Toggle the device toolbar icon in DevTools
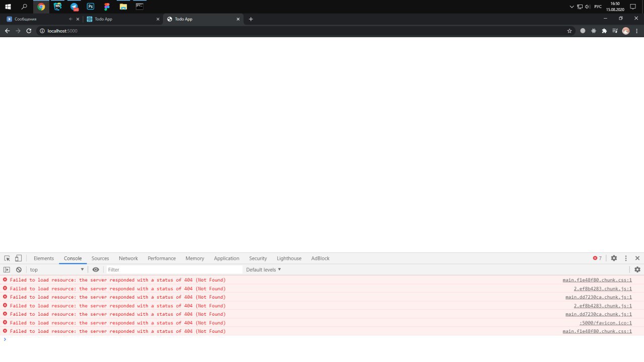Image resolution: width=644 pixels, height=362 pixels. click(18, 258)
